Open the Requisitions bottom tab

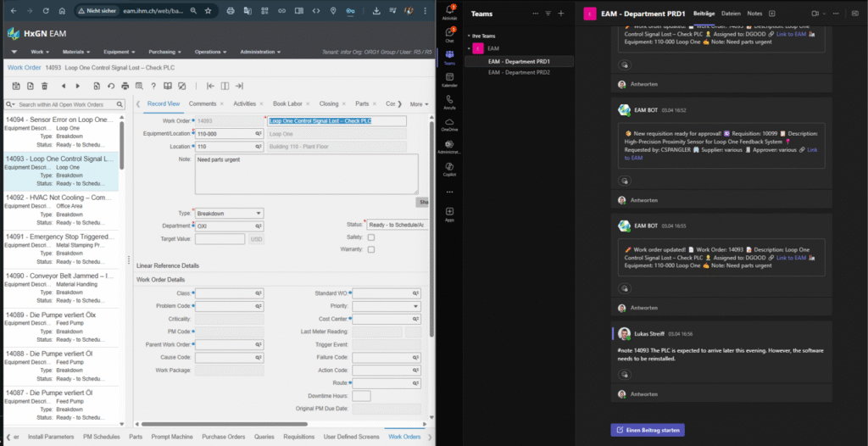tap(299, 437)
